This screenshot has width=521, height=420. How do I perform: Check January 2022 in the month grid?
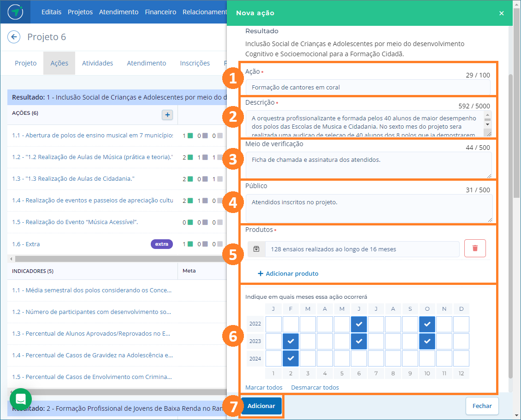(273, 324)
